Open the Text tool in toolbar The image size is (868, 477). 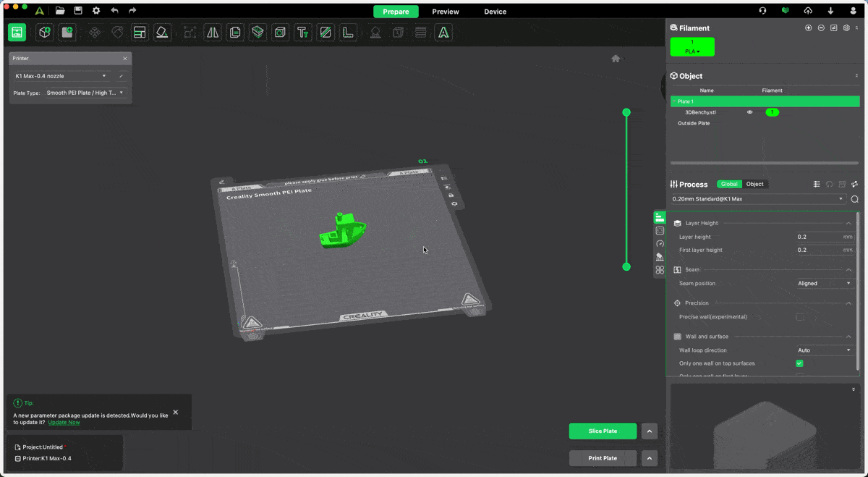pyautogui.click(x=302, y=33)
